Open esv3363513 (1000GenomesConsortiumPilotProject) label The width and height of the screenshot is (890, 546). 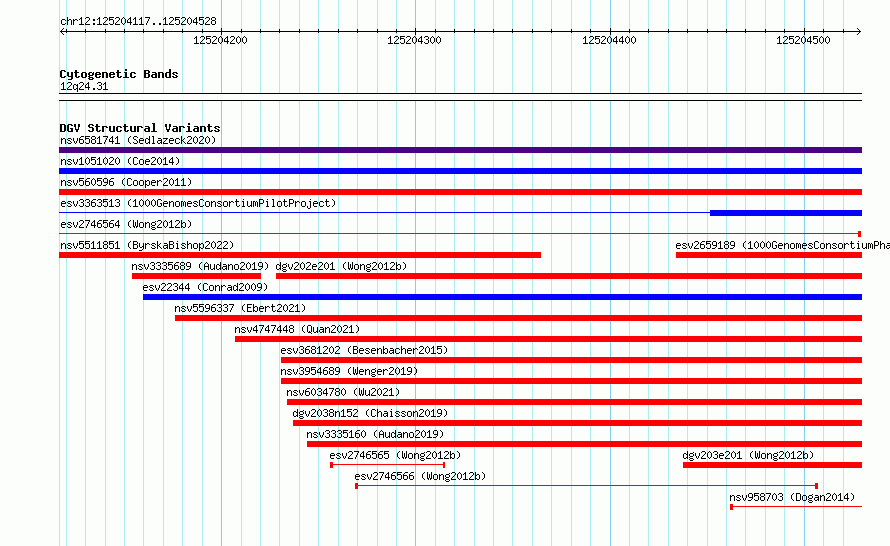click(198, 203)
